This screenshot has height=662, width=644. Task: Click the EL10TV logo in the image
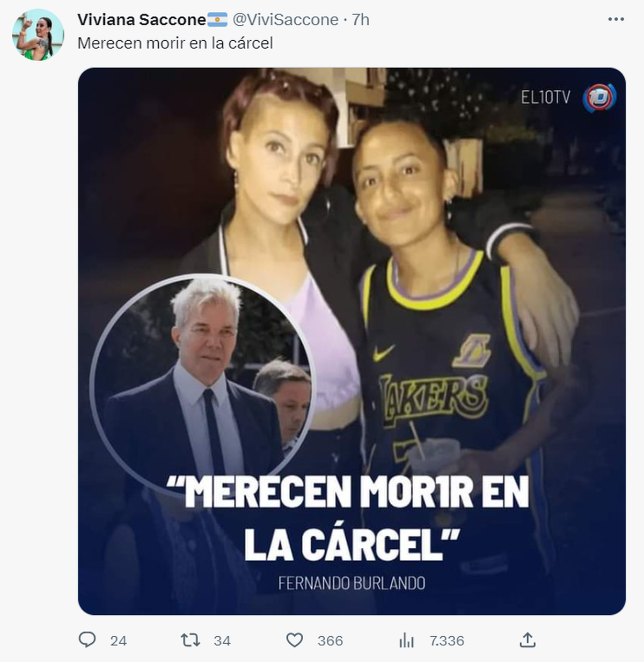[x=568, y=98]
